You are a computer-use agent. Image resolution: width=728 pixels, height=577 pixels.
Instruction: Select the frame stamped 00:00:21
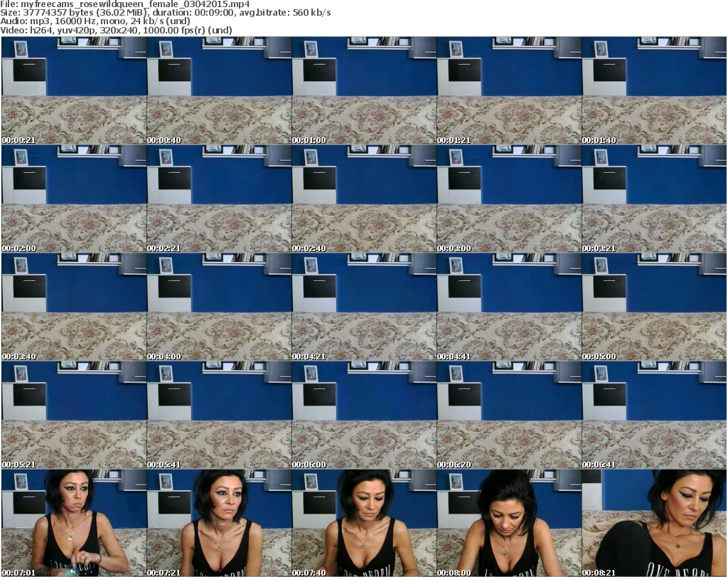tap(74, 90)
